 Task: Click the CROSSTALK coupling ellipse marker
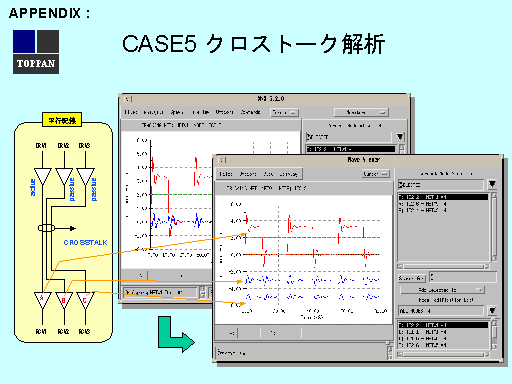46,228
